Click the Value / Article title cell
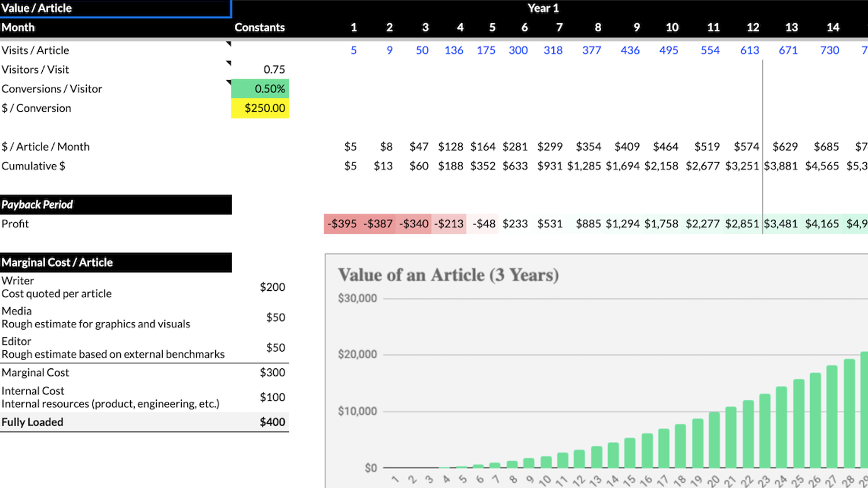Image resolution: width=868 pixels, height=488 pixels. pyautogui.click(x=116, y=8)
